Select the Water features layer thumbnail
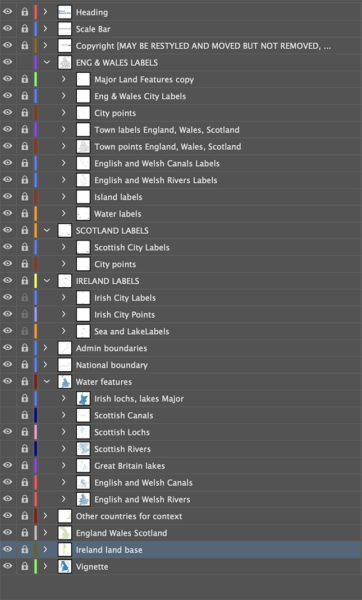Screen dimensions: 362x600 [65, 382]
